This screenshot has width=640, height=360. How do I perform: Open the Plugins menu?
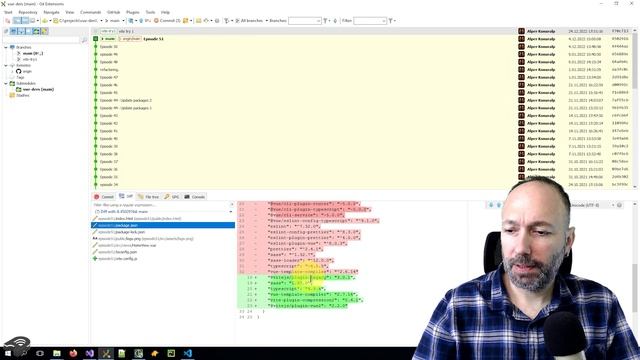133,12
